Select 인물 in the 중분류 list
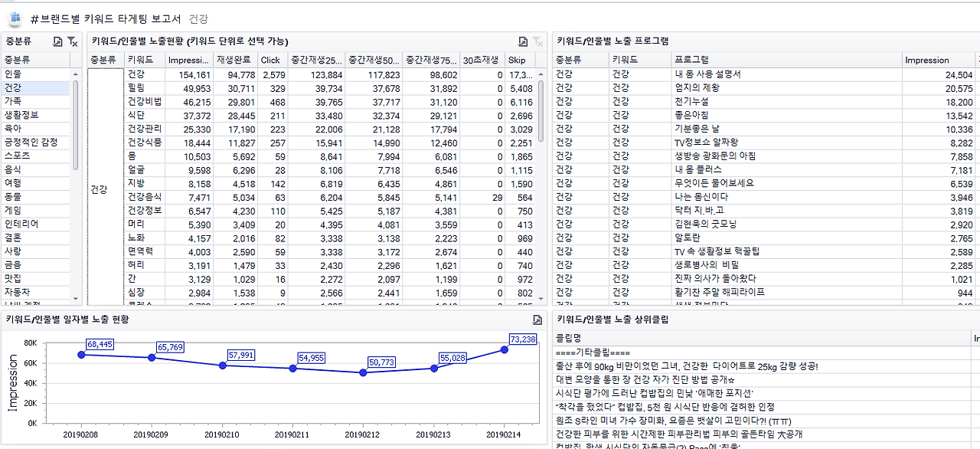The image size is (980, 449). [x=35, y=74]
